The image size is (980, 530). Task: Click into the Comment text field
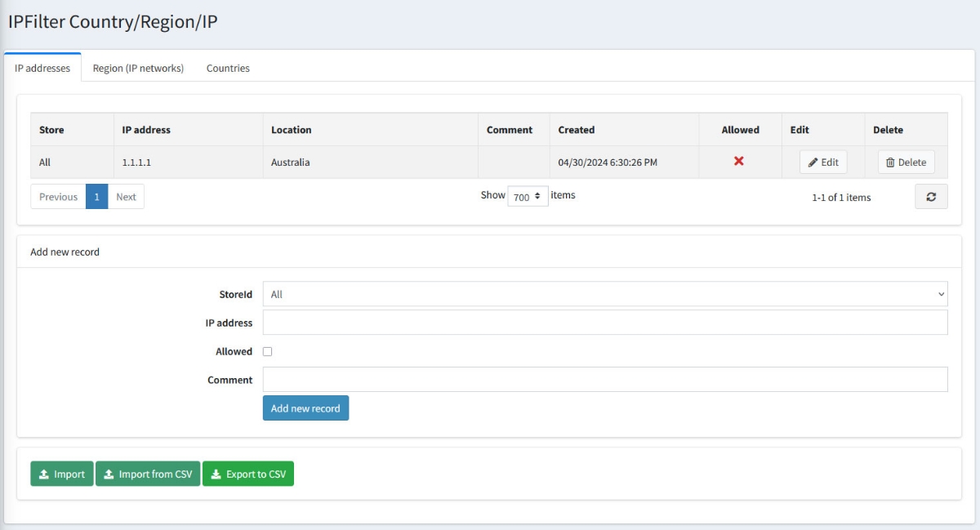(604, 380)
